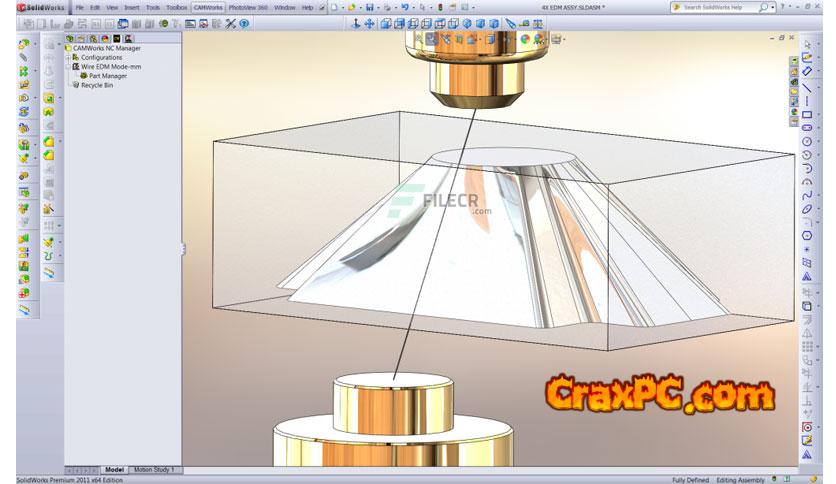Click the Insert Components assembly icon
This screenshot has height=484, width=836.
pos(24,43)
